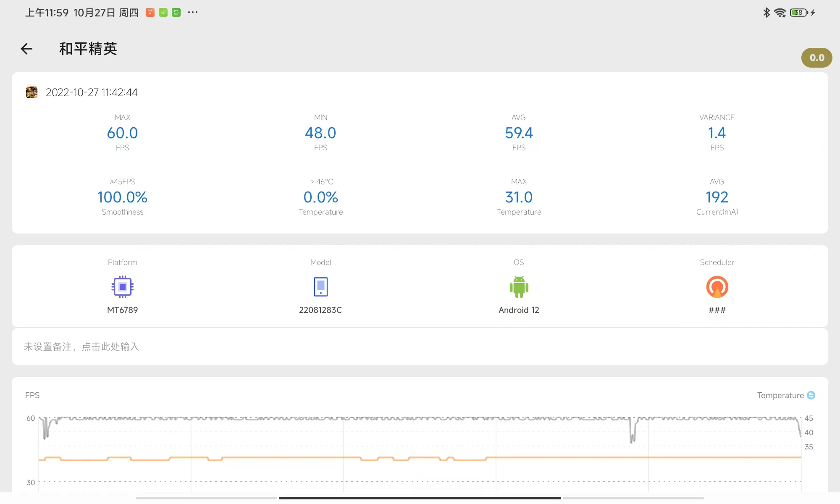The image size is (840, 504).
Task: Tap the battery indicator
Action: point(799,13)
